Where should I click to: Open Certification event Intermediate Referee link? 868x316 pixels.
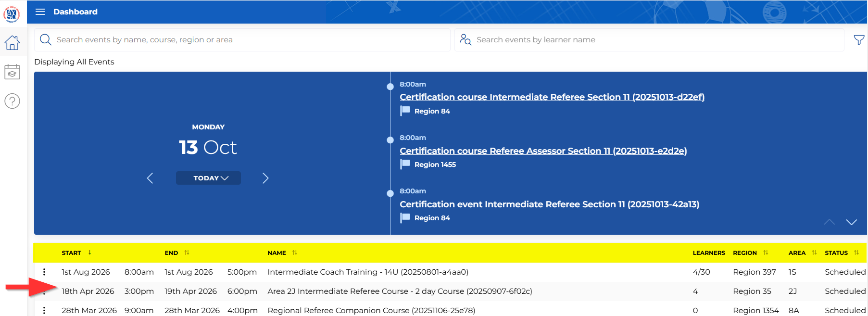(x=549, y=204)
